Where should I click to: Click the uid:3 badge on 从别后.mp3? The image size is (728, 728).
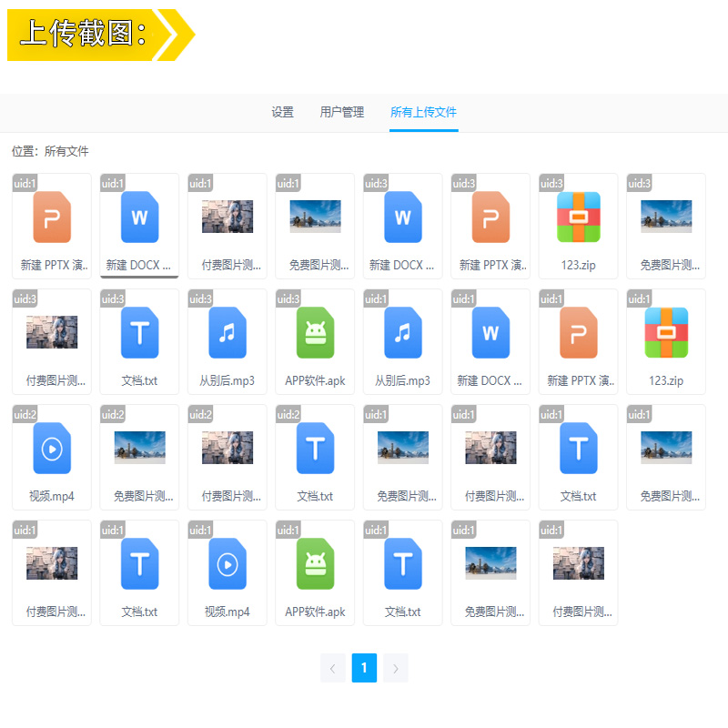200,298
